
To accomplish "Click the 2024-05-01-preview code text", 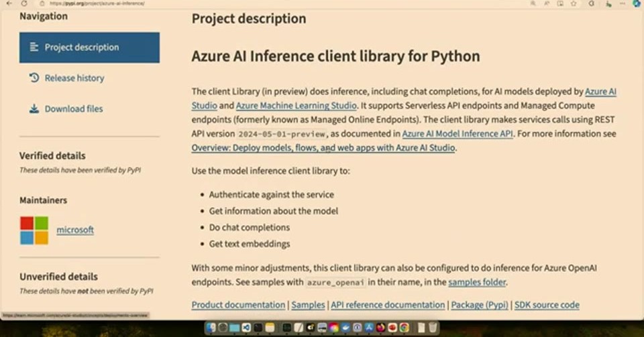I will (x=282, y=134).
